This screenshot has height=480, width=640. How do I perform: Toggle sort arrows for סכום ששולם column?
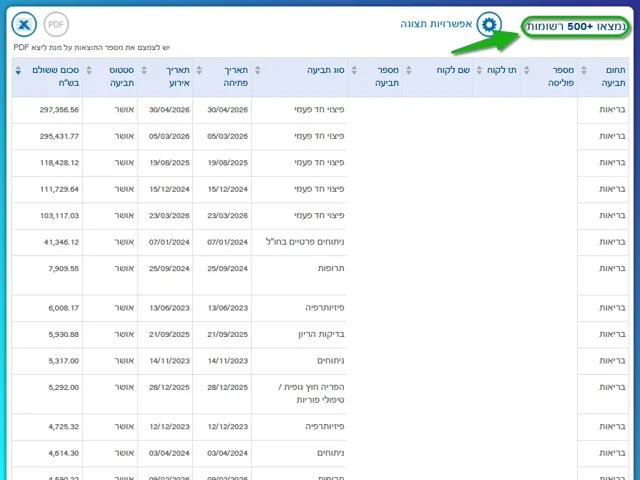pyautogui.click(x=18, y=70)
